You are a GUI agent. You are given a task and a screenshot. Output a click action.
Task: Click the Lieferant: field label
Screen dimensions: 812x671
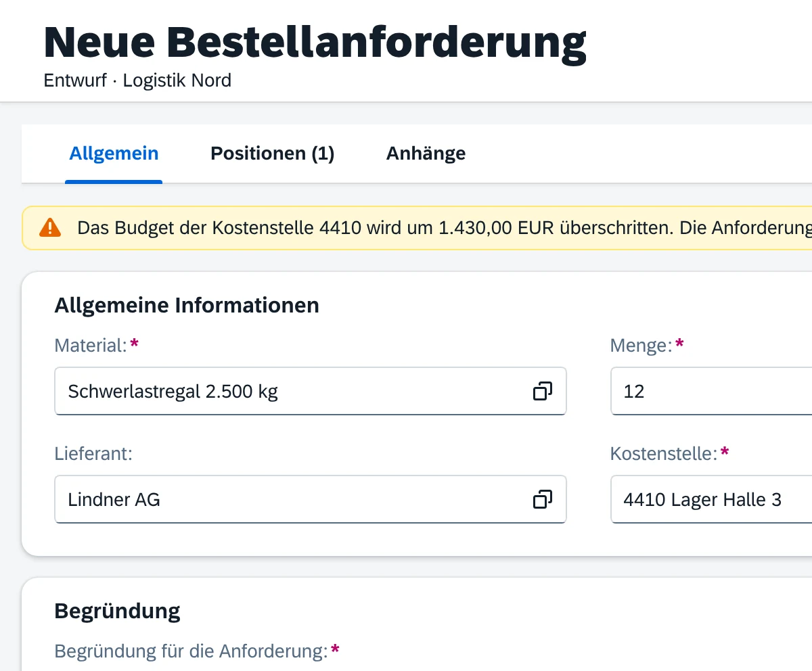point(93,453)
